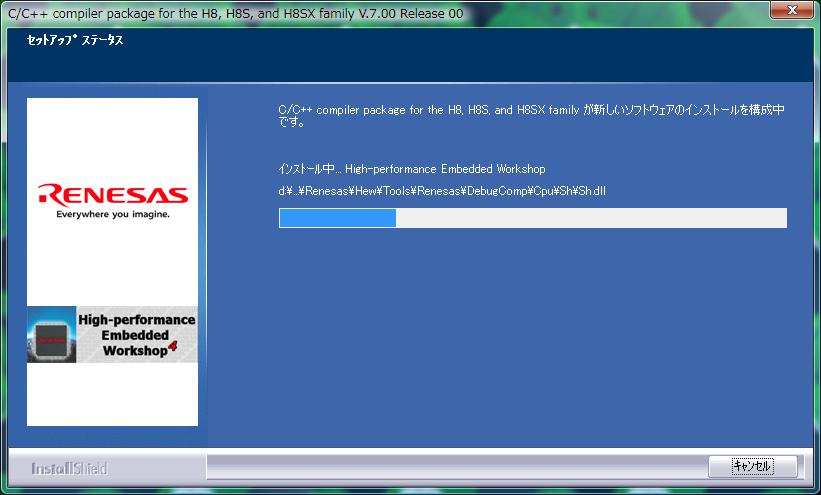Image resolution: width=821 pixels, height=495 pixels.
Task: Click the installer window title bar text
Action: (235, 13)
